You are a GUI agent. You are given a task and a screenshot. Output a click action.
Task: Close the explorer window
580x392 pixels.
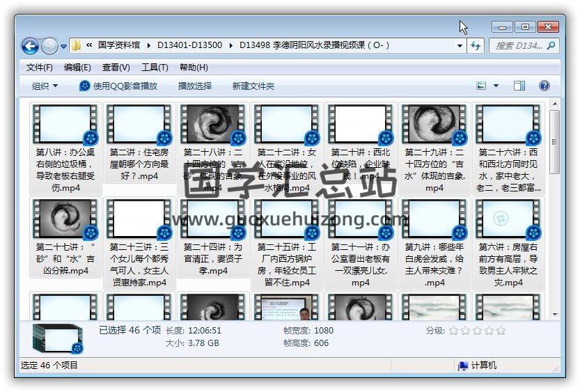(548, 27)
